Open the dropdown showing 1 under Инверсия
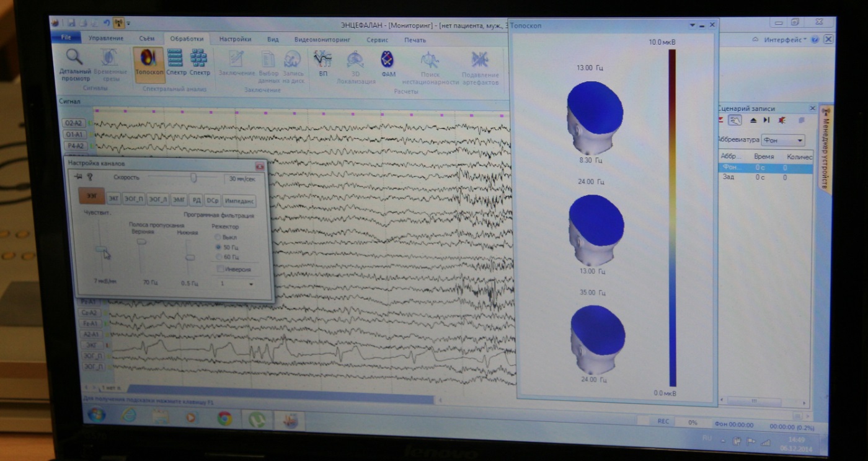The height and width of the screenshot is (461, 868). pyautogui.click(x=236, y=283)
